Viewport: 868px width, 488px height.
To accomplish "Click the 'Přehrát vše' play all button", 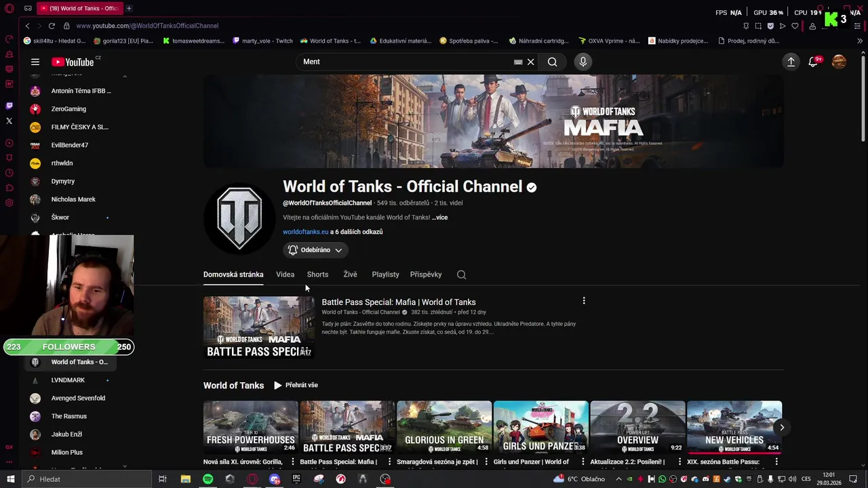I will tap(296, 385).
